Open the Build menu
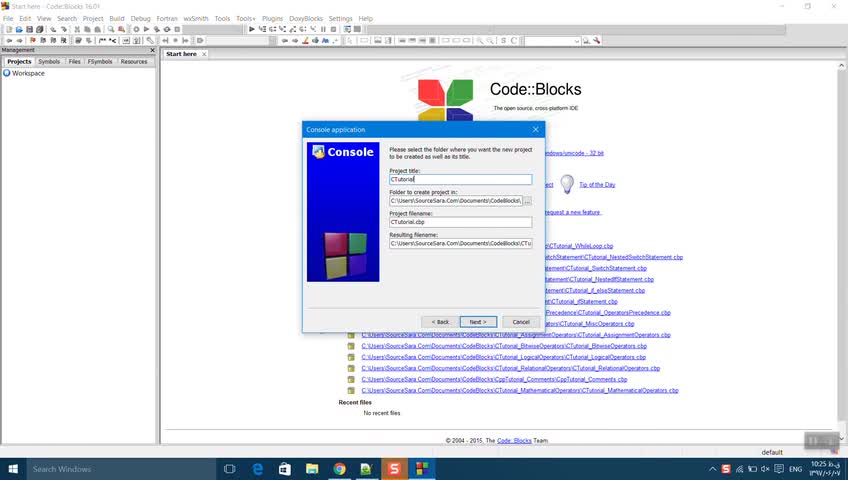Viewport: 848px width, 480px height. pyautogui.click(x=117, y=18)
